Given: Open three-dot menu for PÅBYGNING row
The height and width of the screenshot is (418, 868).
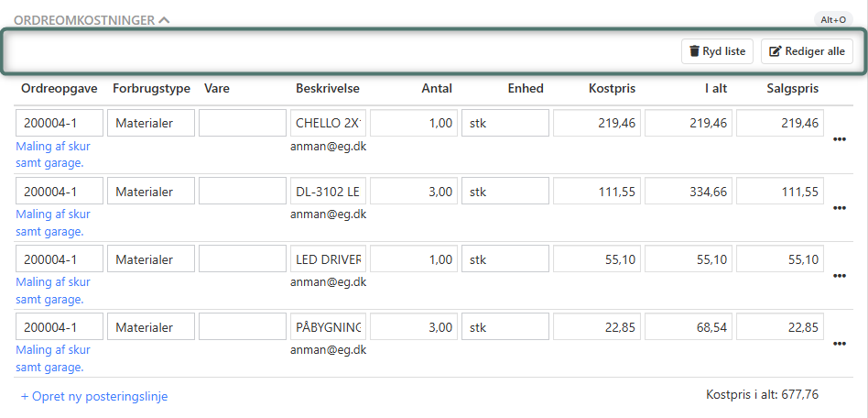Looking at the screenshot, I should pos(839,344).
